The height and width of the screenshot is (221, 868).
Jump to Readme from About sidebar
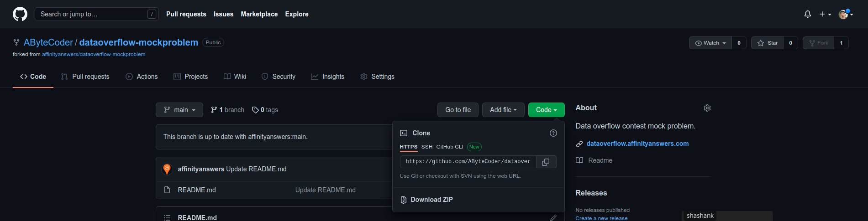tap(594, 160)
